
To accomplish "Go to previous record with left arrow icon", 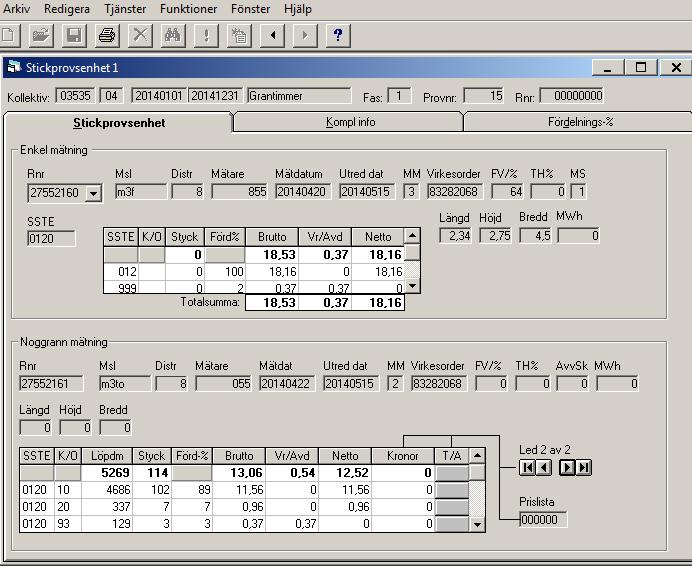I will coord(272,35).
